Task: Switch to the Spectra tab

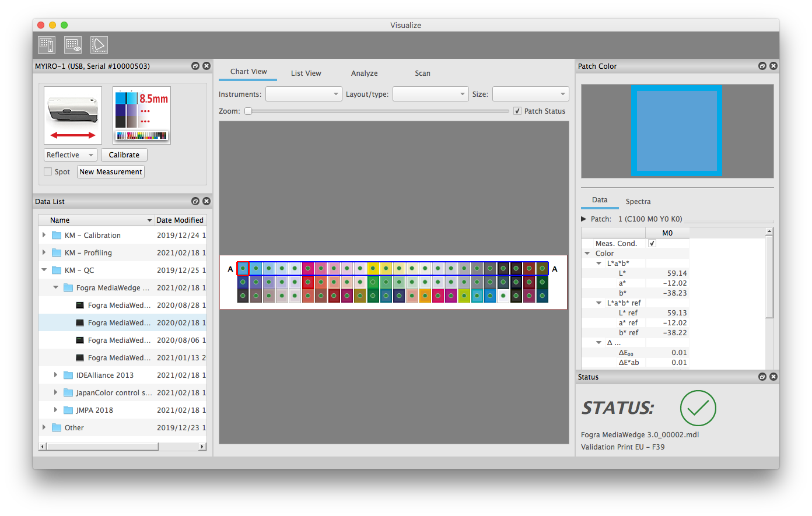Action: pos(638,202)
